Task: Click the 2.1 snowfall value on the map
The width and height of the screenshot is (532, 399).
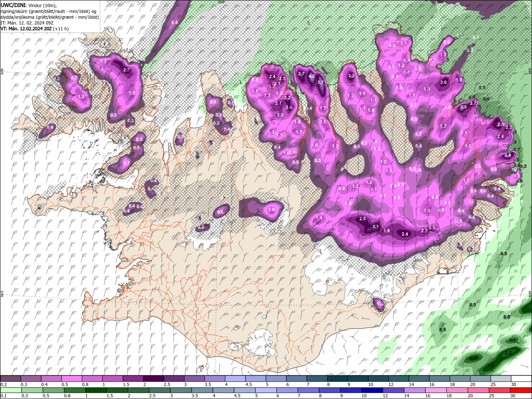Action: click(277, 84)
